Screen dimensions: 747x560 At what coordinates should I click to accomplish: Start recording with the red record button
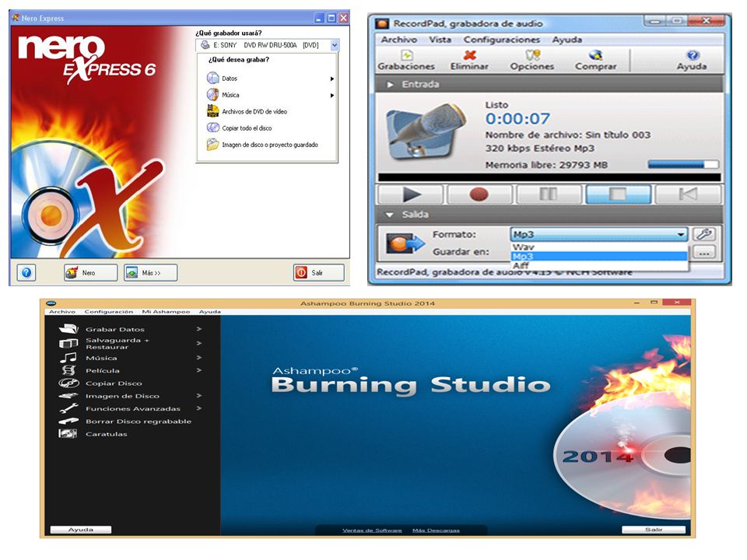point(479,194)
